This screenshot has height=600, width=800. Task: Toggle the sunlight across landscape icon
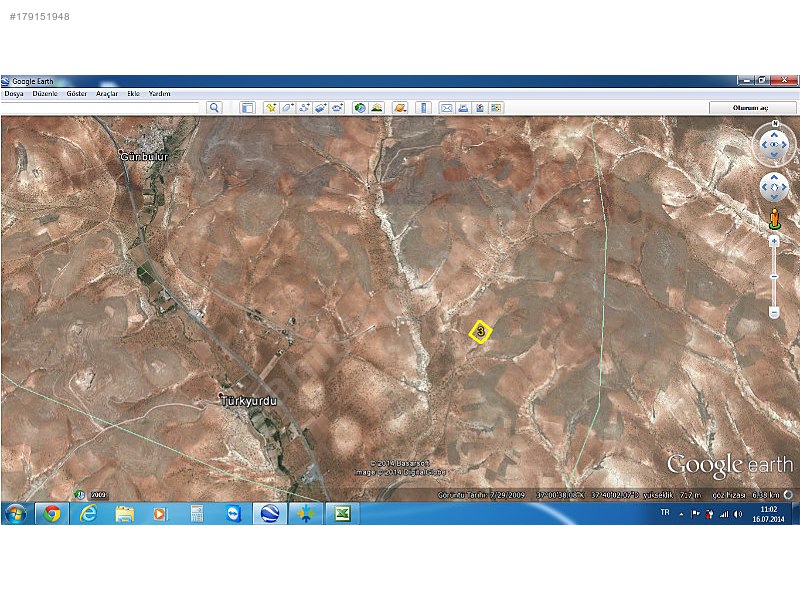pos(377,108)
